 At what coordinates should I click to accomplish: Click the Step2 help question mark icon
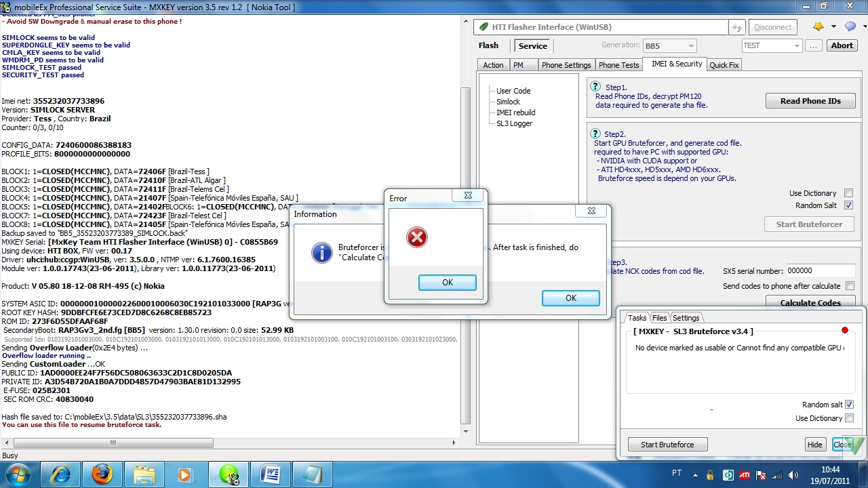(x=595, y=134)
